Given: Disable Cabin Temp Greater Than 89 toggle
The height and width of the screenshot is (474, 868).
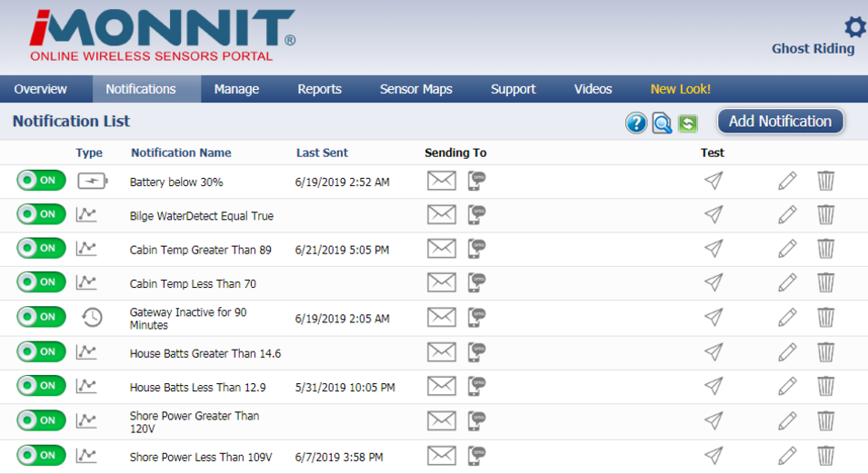Looking at the screenshot, I should point(41,248).
